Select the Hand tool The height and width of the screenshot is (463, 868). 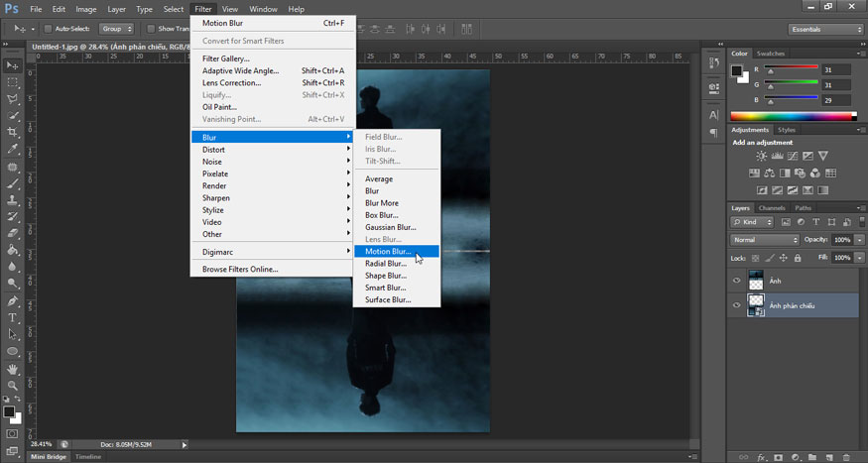tap(12, 369)
